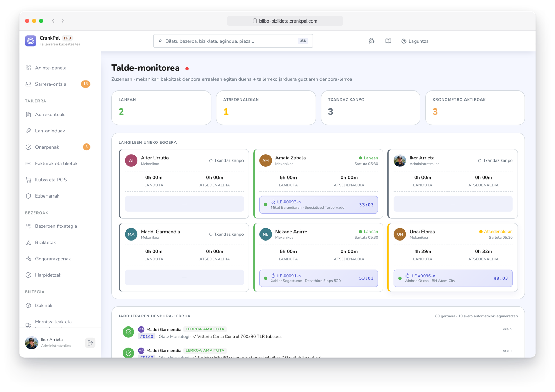Click the first LERROA AMAITUTA label
The width and height of the screenshot is (555, 392).
click(x=205, y=329)
